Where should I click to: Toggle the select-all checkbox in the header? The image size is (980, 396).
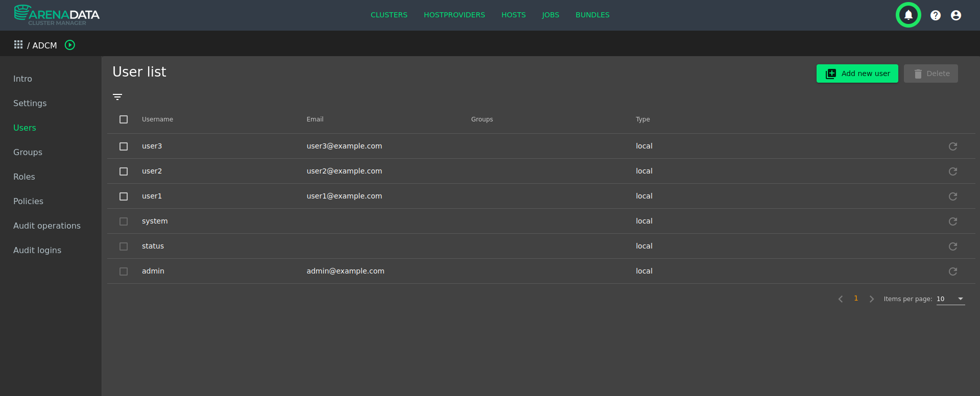[124, 119]
